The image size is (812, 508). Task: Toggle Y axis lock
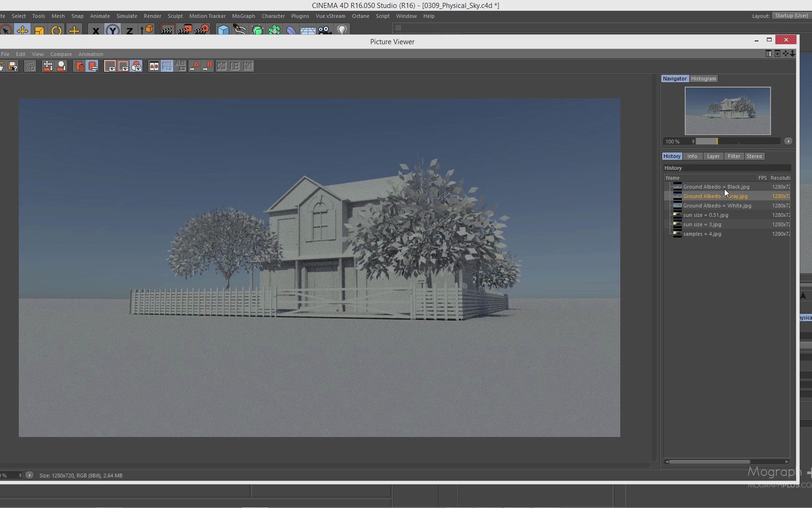tap(112, 30)
